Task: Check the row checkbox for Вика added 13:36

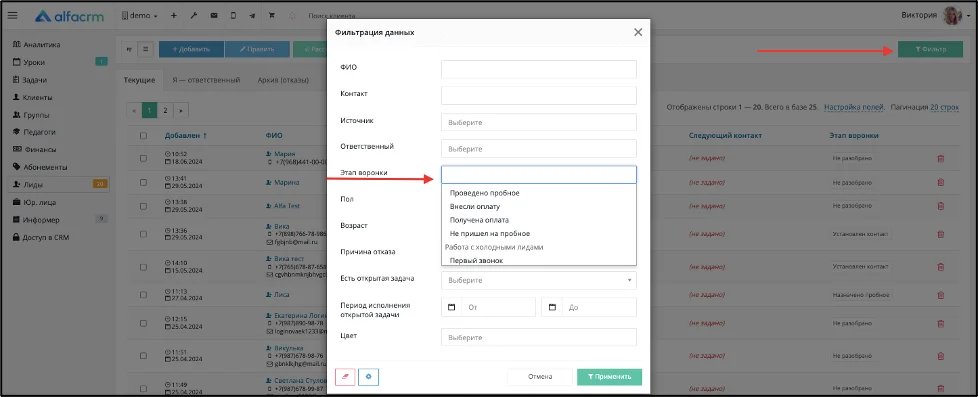Action: [x=144, y=235]
